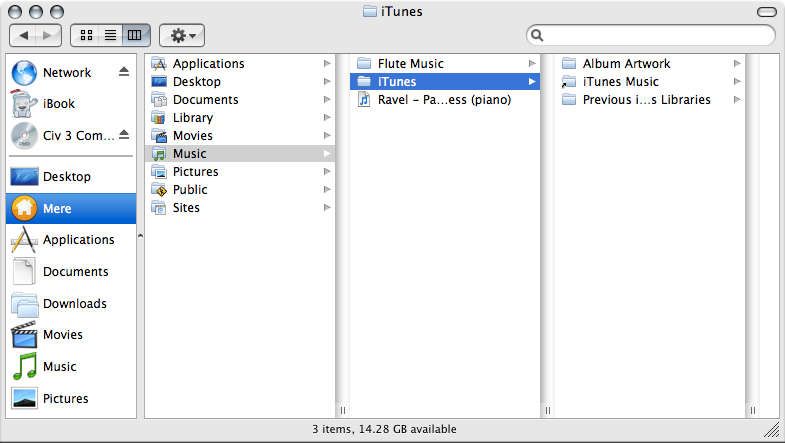785x443 pixels.
Task: Click the window resize grip corner
Action: pyautogui.click(x=772, y=430)
